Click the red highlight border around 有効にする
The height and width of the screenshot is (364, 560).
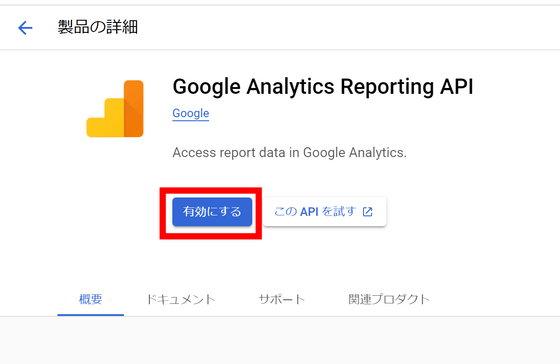pyautogui.click(x=211, y=190)
